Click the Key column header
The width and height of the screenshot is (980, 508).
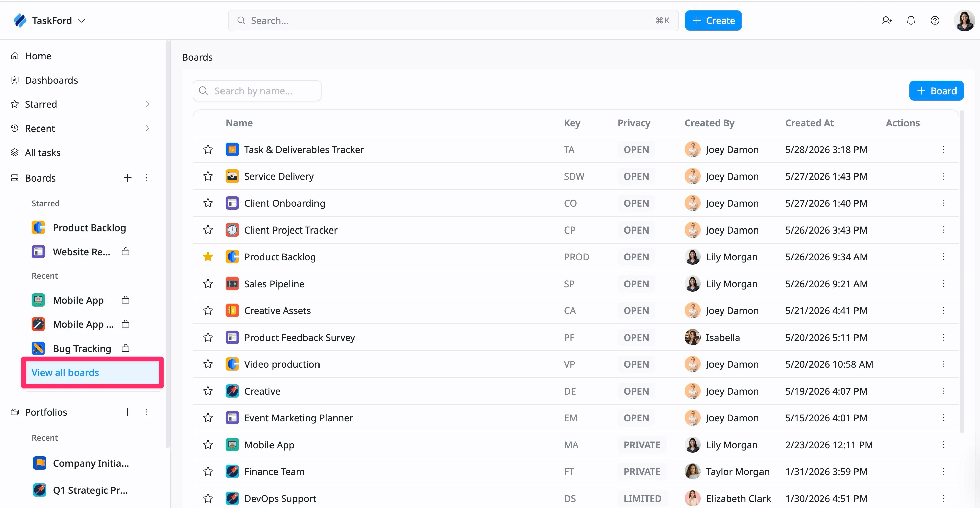coord(572,123)
